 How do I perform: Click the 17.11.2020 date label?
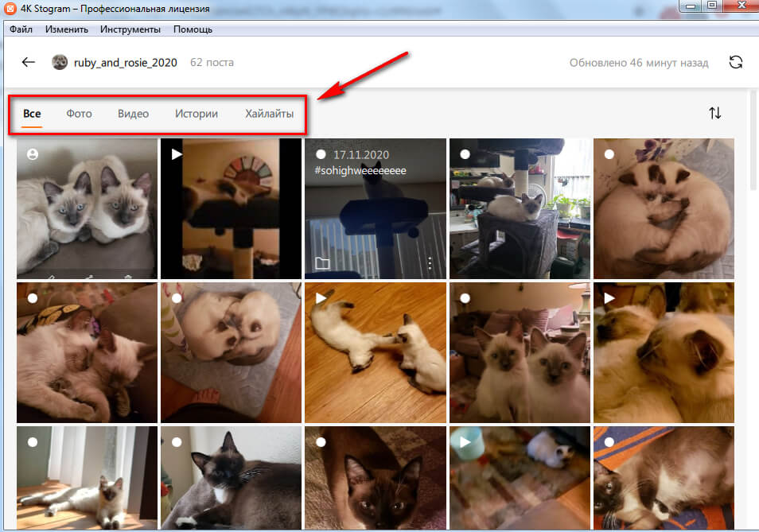tap(361, 155)
